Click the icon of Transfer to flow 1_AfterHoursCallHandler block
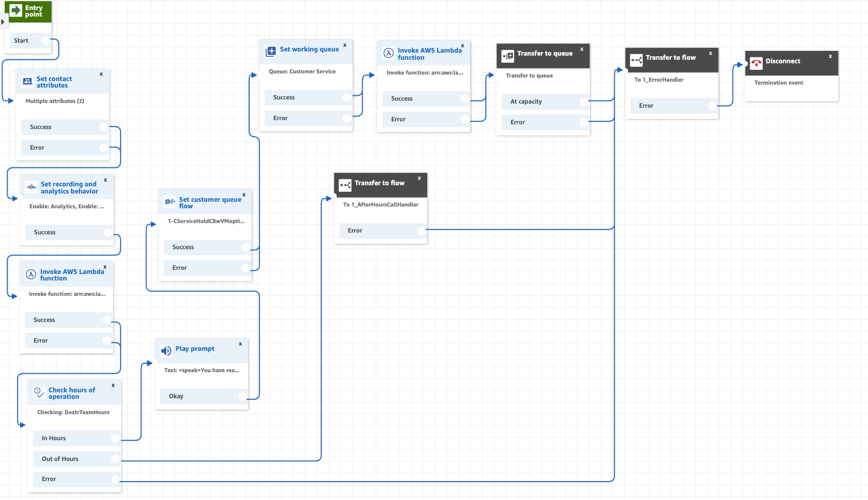The image size is (868, 500). click(345, 185)
